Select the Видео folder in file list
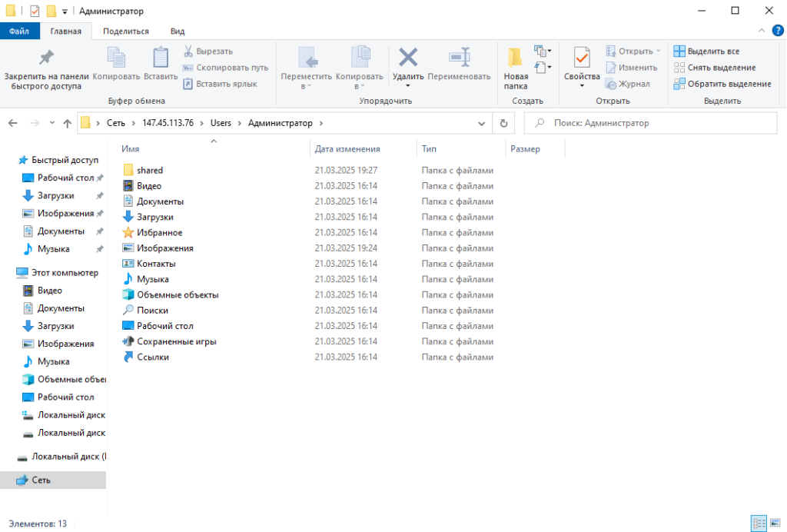The image size is (787, 532). [x=149, y=186]
